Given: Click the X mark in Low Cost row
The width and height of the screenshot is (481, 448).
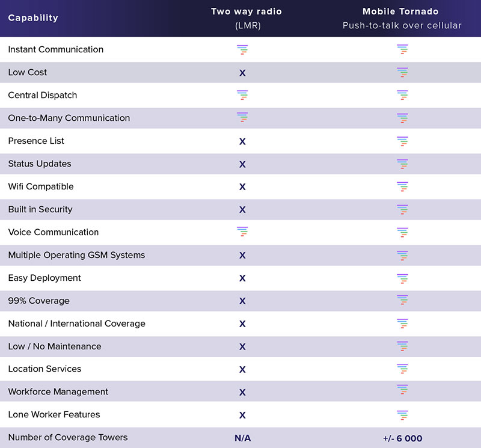Looking at the screenshot, I should (242, 73).
